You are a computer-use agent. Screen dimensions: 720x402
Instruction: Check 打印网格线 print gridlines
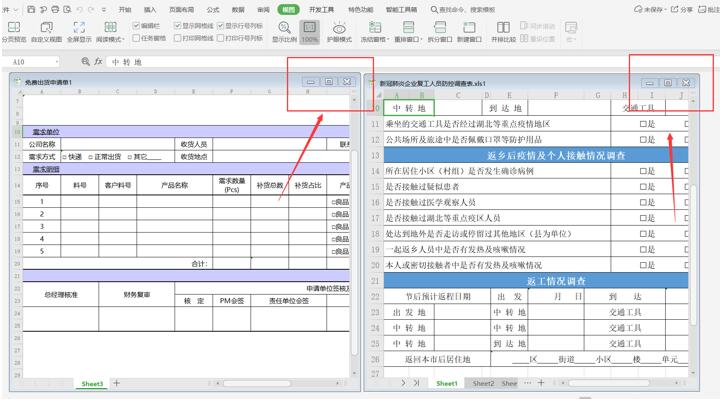[x=177, y=38]
